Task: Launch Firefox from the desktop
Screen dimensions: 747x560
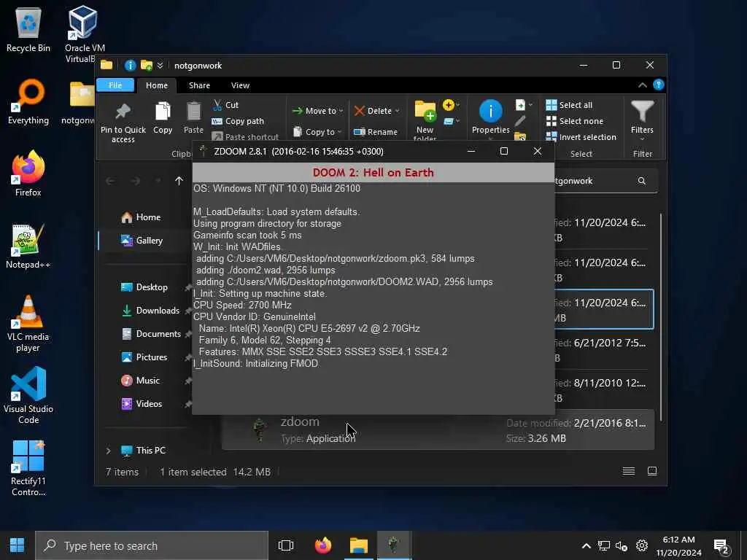Action: click(x=28, y=174)
